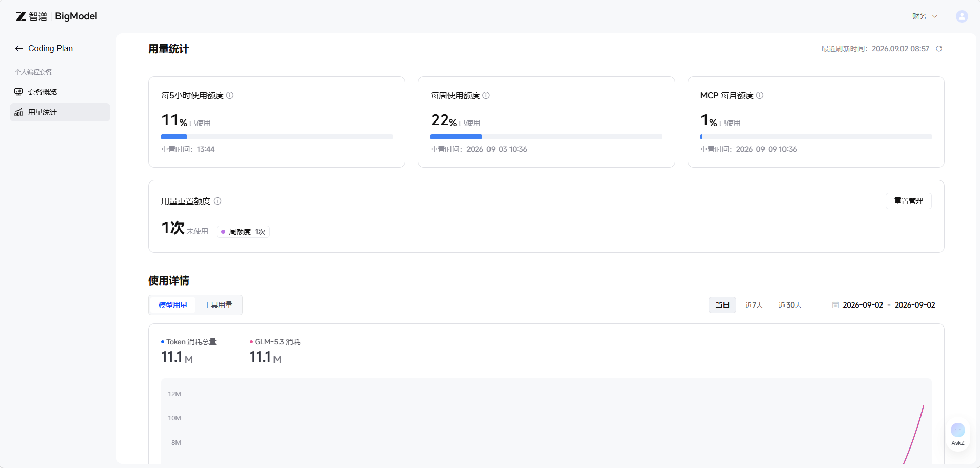Open the end date picker field
This screenshot has height=468, width=980.
tap(915, 305)
